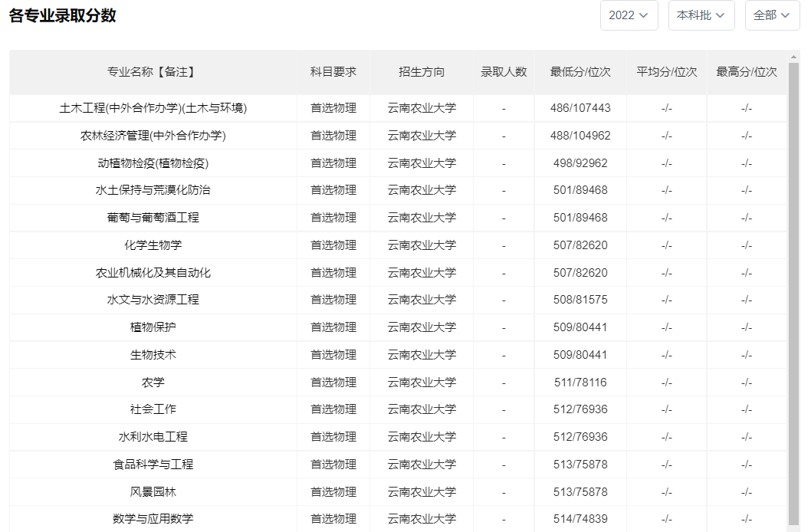The height and width of the screenshot is (532, 811).
Task: Open the 全部 filter dropdown
Action: (x=772, y=15)
